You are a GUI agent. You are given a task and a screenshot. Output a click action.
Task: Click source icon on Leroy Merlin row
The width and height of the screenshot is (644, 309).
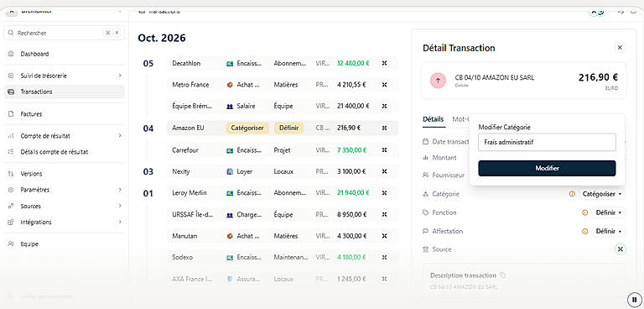click(x=384, y=193)
